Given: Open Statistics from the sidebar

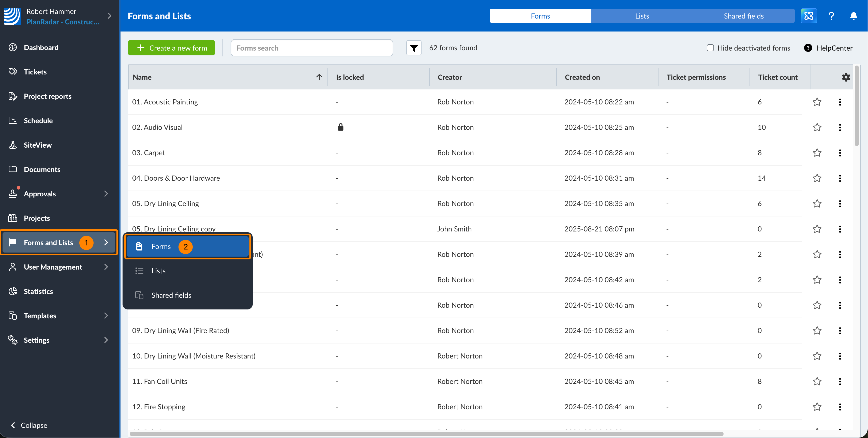Looking at the screenshot, I should pos(38,291).
